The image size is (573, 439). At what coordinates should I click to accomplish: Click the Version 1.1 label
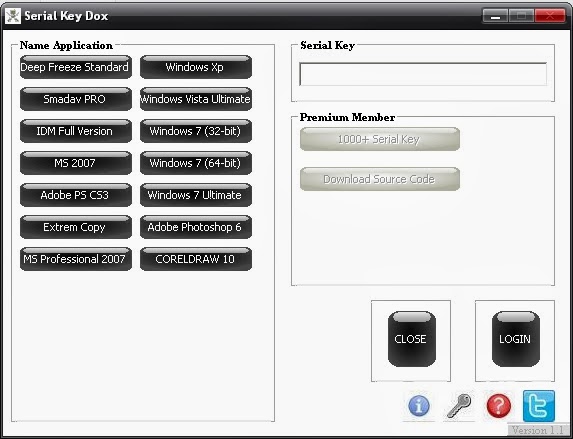(x=537, y=430)
